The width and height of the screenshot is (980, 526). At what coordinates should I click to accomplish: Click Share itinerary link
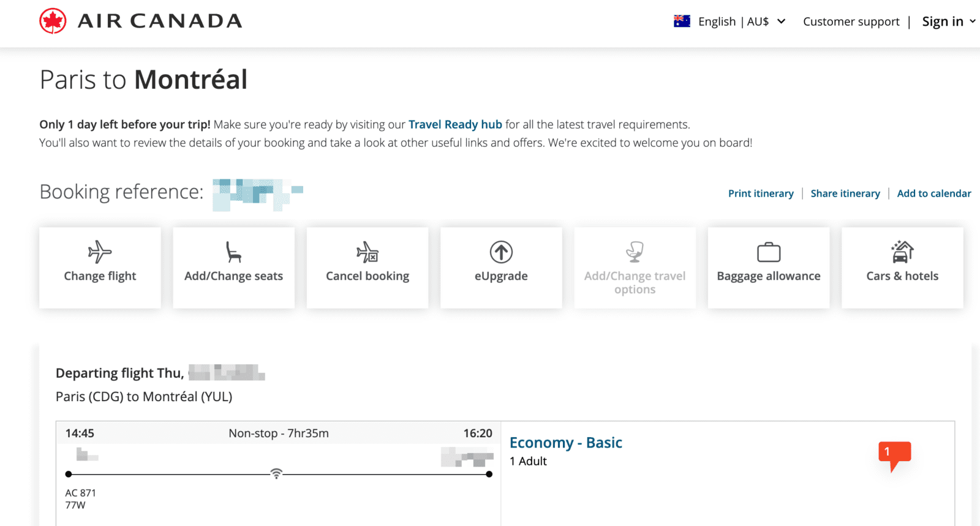pos(845,193)
